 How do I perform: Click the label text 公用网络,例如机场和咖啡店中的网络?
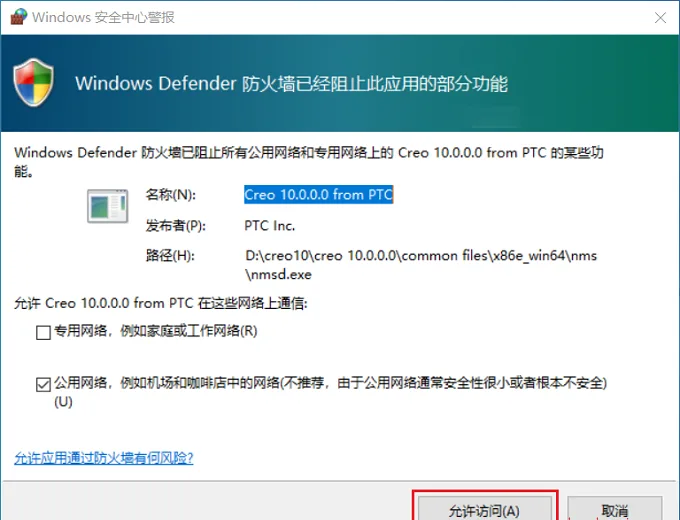point(330,392)
